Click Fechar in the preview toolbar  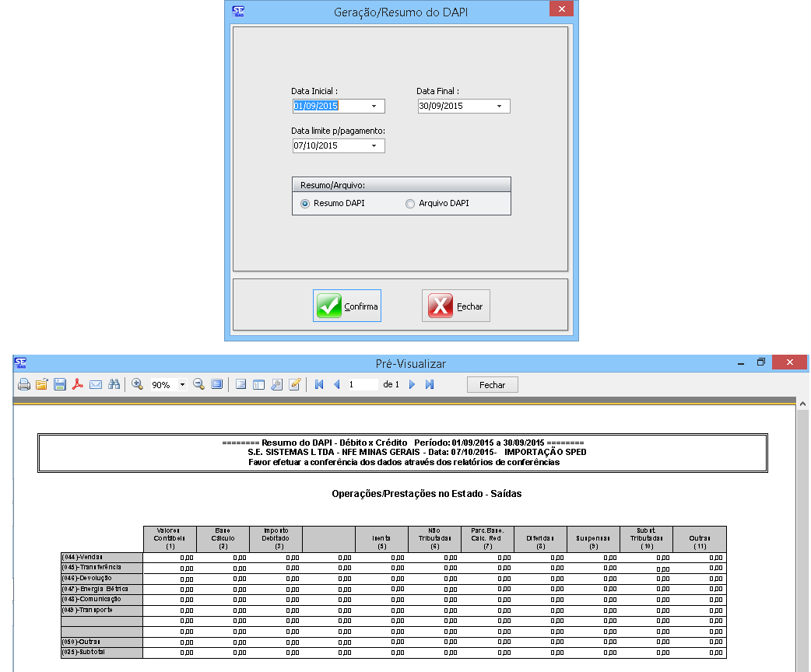[x=492, y=385]
